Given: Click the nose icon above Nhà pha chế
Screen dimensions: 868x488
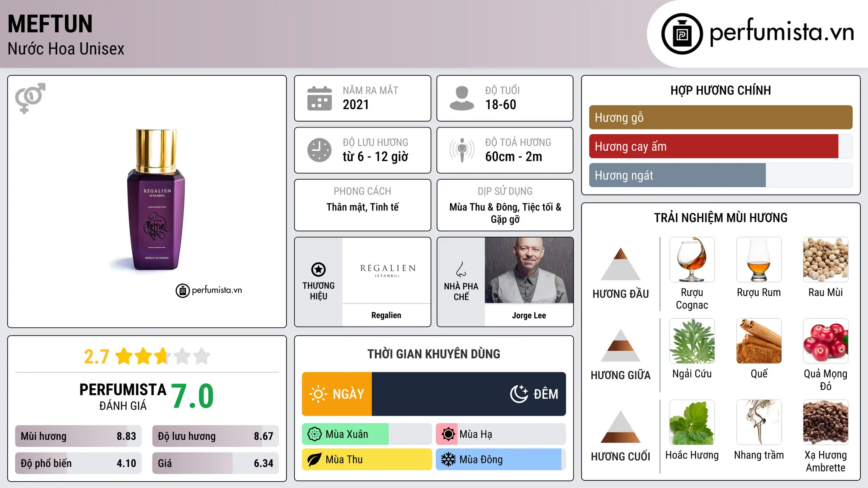Looking at the screenshot, I should 461,269.
